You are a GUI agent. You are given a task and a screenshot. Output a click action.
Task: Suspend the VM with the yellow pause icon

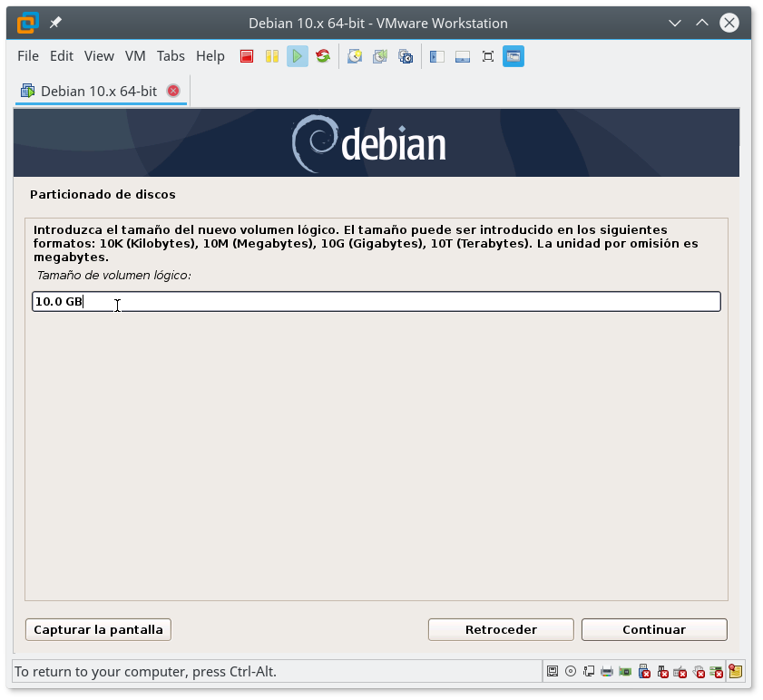click(272, 56)
